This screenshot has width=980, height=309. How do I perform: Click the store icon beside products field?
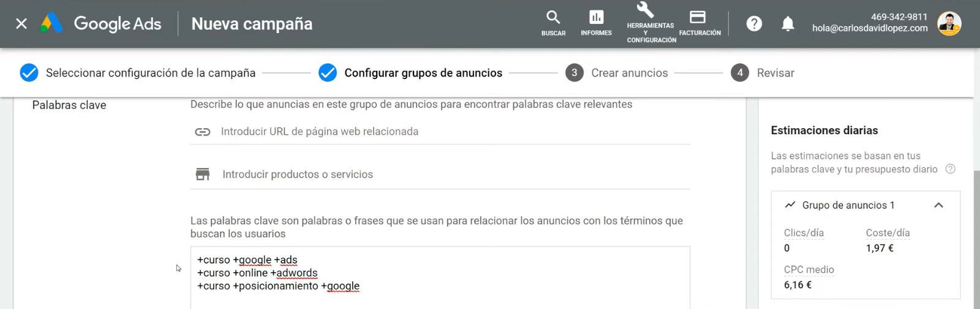click(203, 175)
